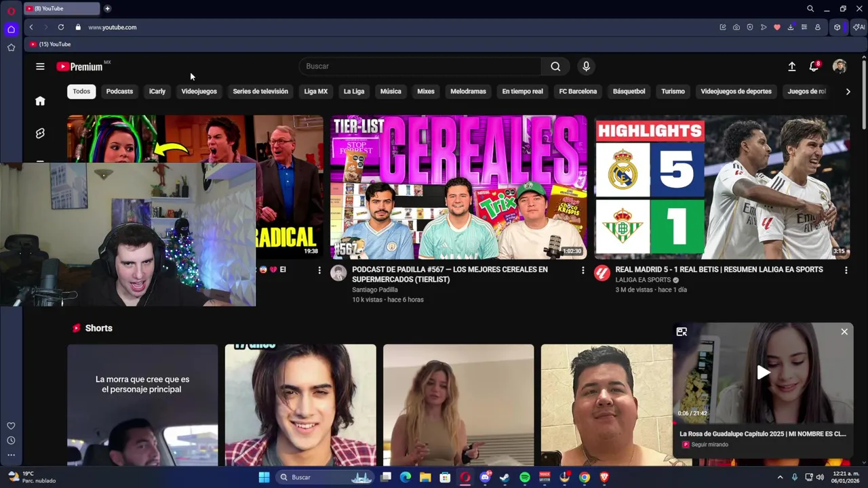Open extensions cube icon
868x488 pixels.
837,27
